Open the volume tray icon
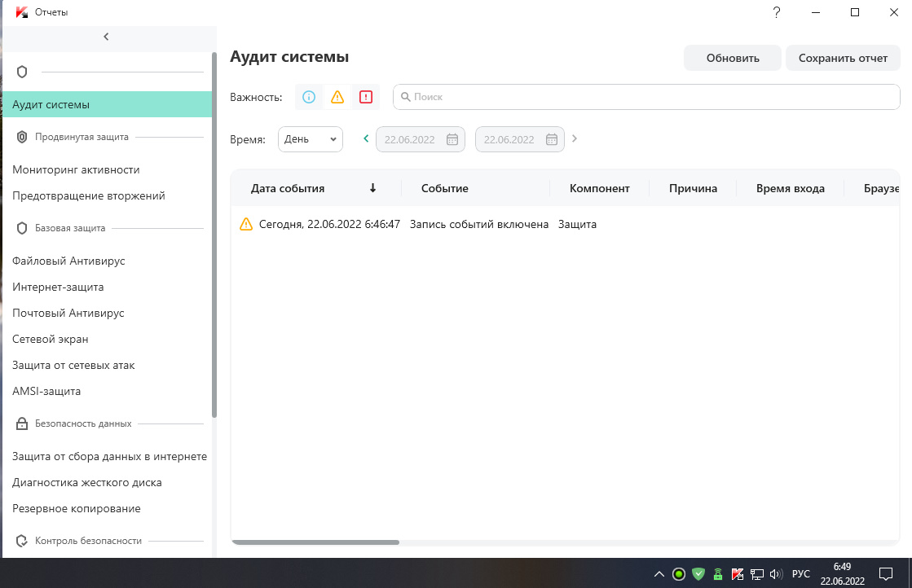Screen dimensions: 912x588 point(776,574)
